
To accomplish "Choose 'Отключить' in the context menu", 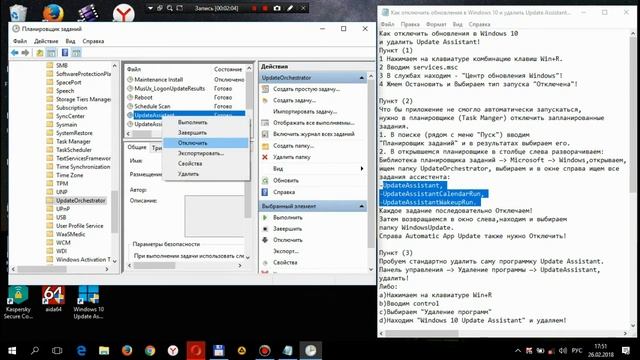I will coord(206,143).
